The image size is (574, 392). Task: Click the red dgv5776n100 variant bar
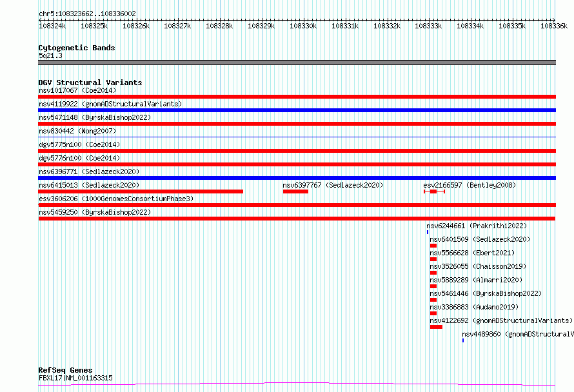(x=297, y=164)
